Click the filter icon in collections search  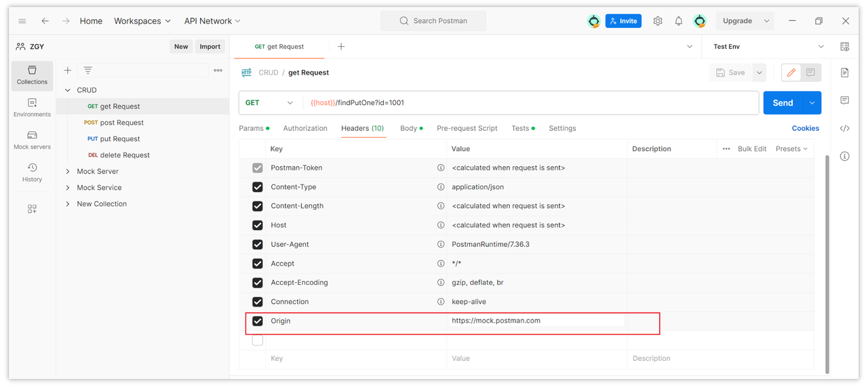coord(87,71)
